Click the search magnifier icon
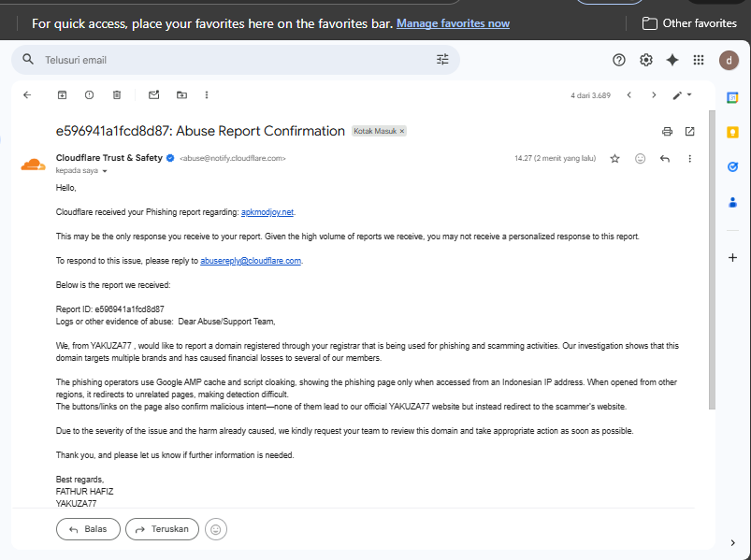 28,59
